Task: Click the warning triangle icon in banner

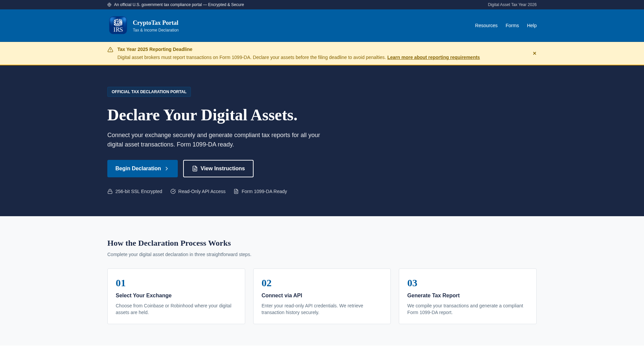Action: click(110, 50)
